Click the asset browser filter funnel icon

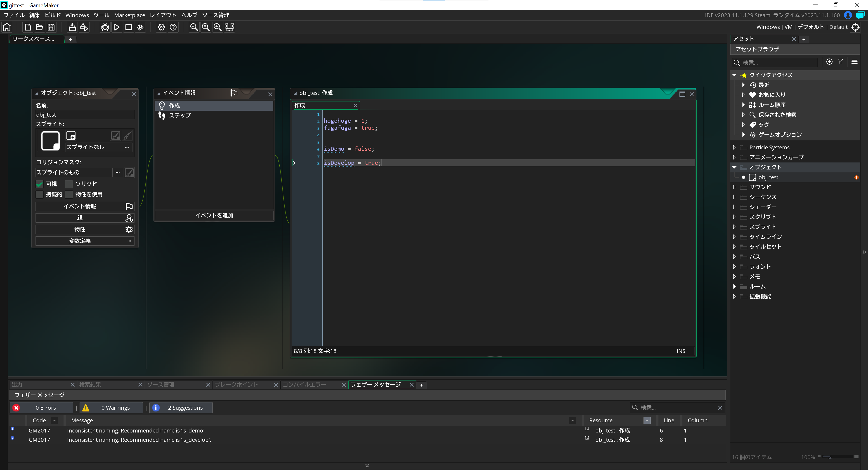point(840,62)
